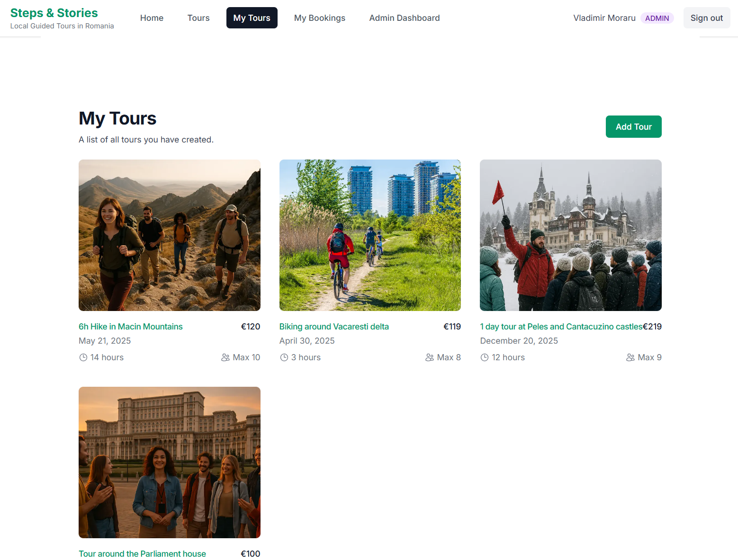Click the Max 8 capacity text
The image size is (738, 560).
point(449,357)
